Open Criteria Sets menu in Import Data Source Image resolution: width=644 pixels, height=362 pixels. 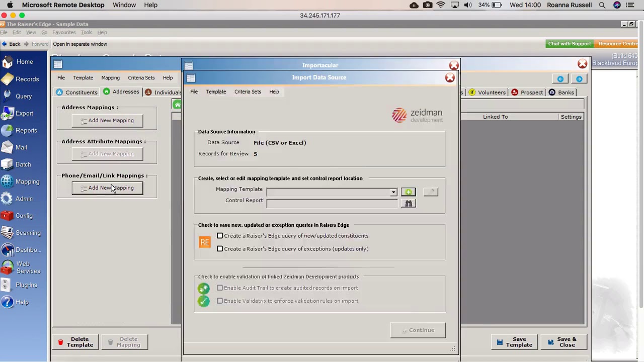click(248, 92)
